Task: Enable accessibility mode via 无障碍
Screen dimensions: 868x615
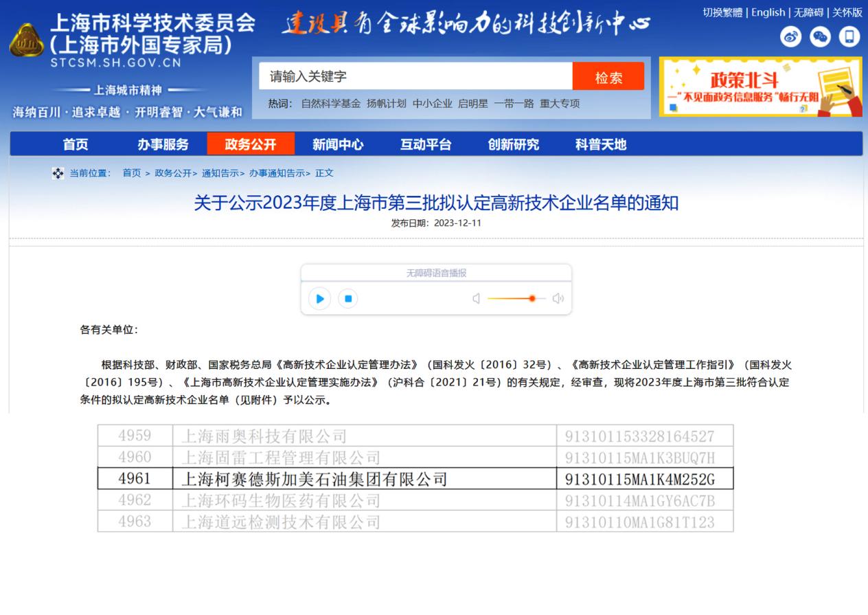Action: point(808,12)
